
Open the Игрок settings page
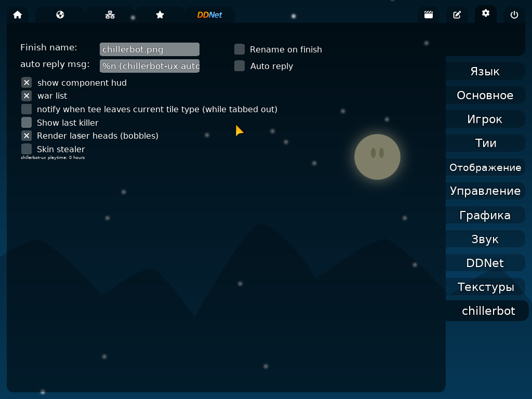tap(485, 119)
